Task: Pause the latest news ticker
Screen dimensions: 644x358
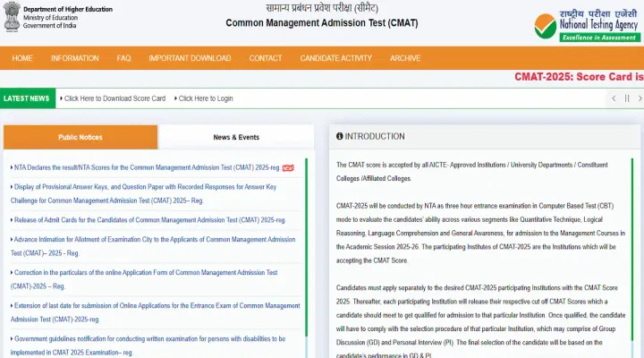Action: coord(627,98)
